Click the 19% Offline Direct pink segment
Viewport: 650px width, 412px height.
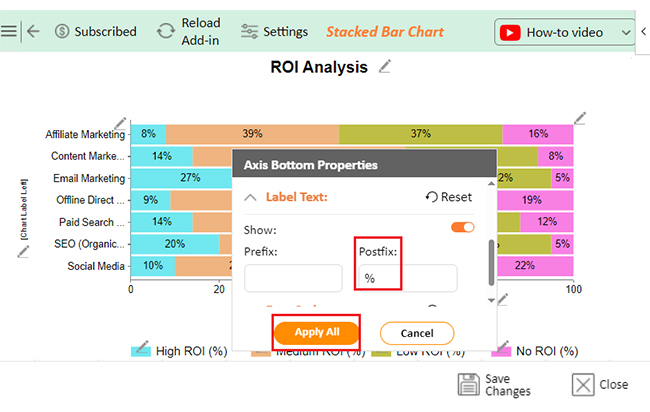click(535, 200)
